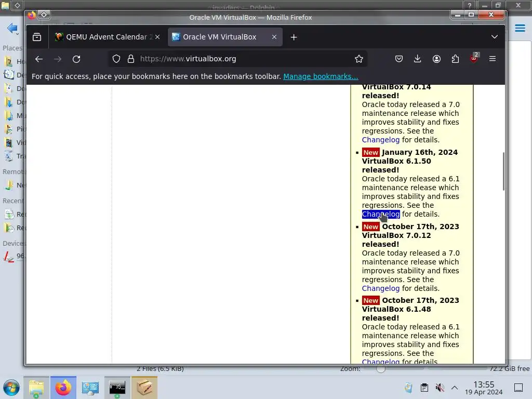Switch to Firefox in taskbar
Viewport: 532px width, 399px height.
click(x=63, y=388)
